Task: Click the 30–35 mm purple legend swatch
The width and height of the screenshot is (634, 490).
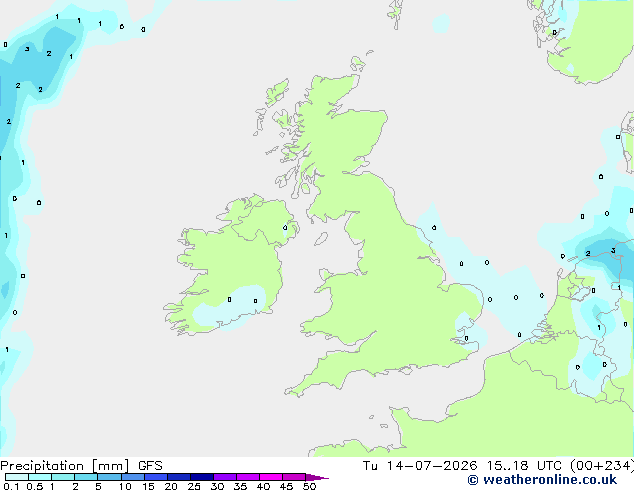Action: pos(225,477)
